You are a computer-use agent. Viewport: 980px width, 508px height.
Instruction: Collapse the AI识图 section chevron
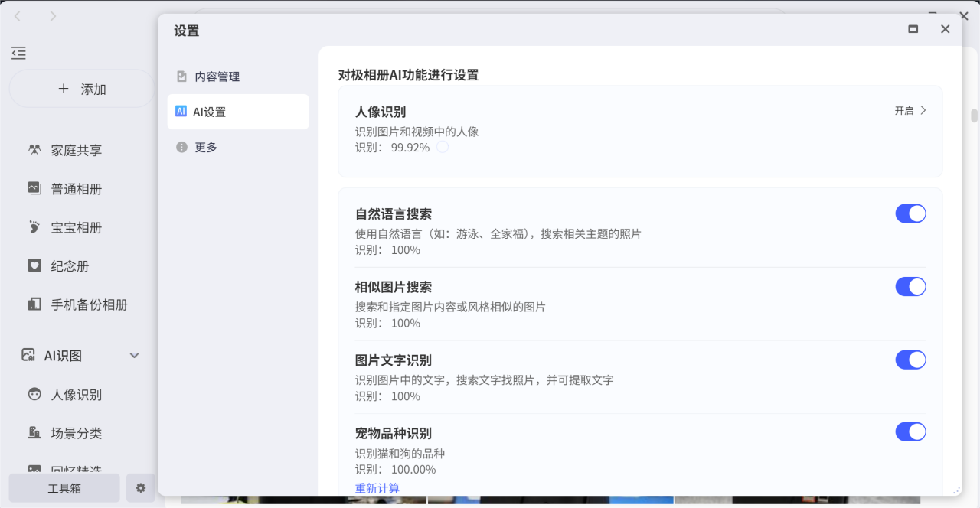pos(135,356)
